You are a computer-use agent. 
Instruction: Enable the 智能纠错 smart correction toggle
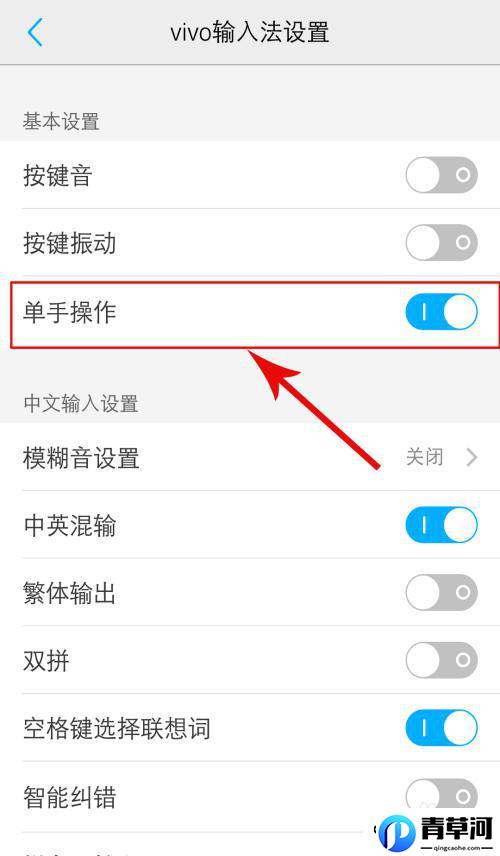(441, 795)
